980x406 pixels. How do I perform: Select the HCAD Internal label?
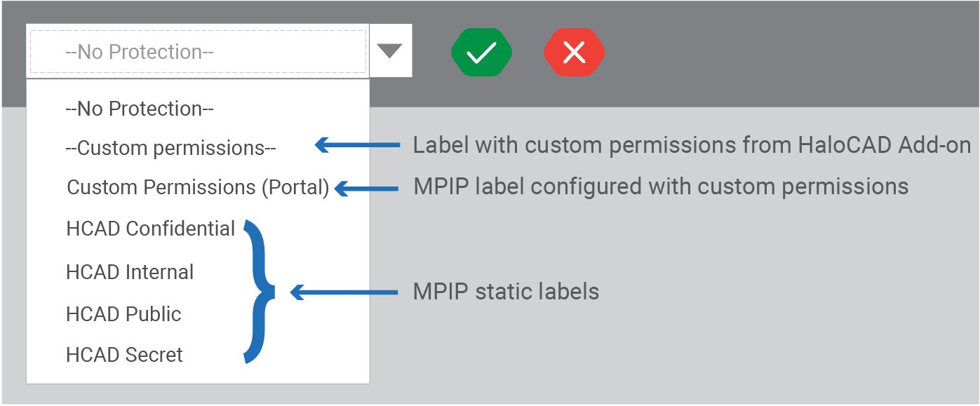click(130, 272)
